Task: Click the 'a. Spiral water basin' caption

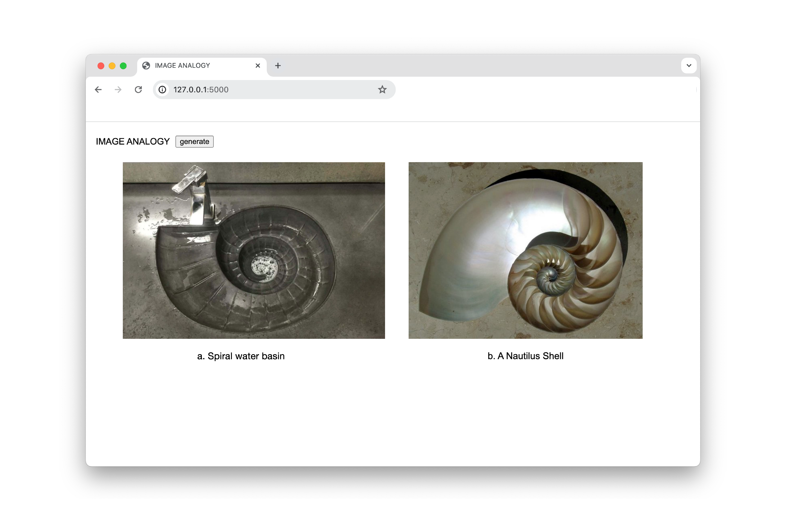Action: click(241, 356)
